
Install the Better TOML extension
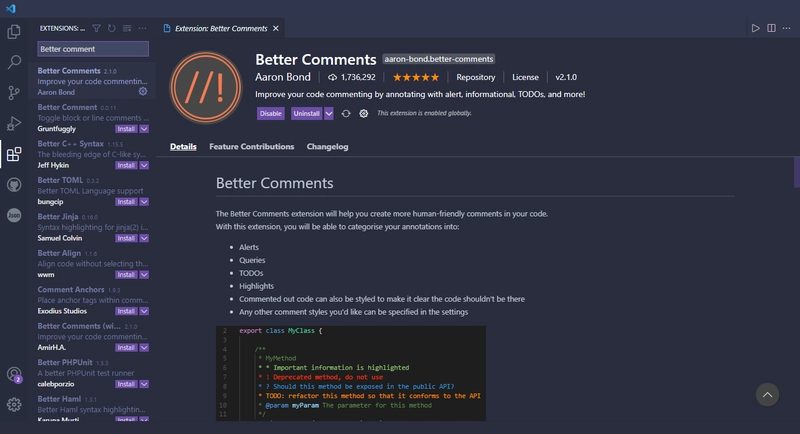[x=126, y=202]
